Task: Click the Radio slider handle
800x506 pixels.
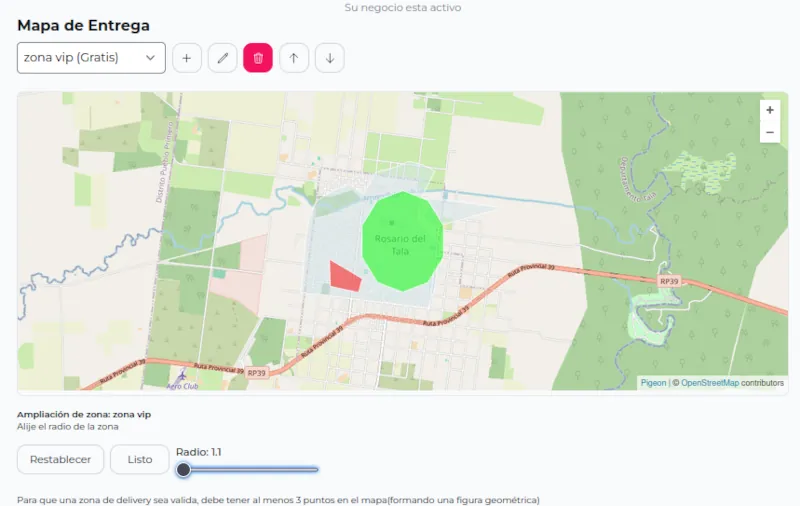Action: (183, 470)
